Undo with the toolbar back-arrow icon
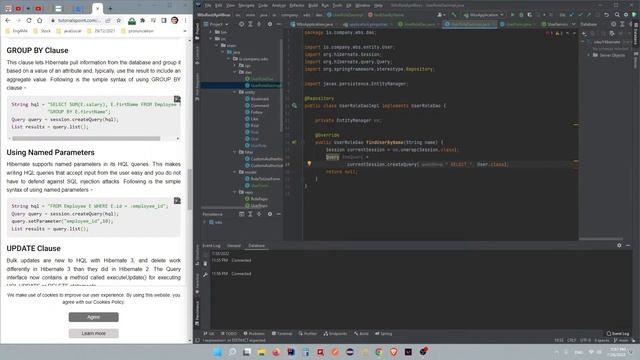640x360 pixels. [607, 15]
